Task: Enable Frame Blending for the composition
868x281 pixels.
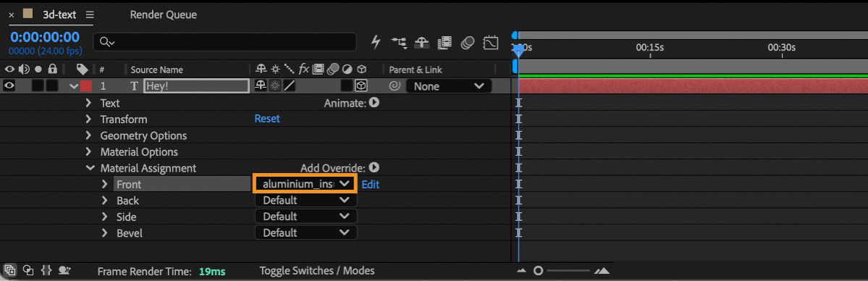Action: click(x=444, y=42)
